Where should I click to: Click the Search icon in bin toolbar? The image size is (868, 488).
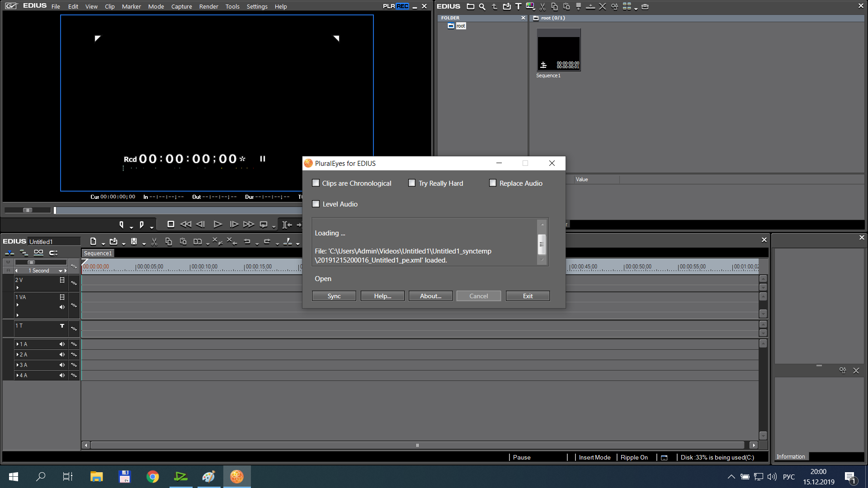pyautogui.click(x=482, y=6)
